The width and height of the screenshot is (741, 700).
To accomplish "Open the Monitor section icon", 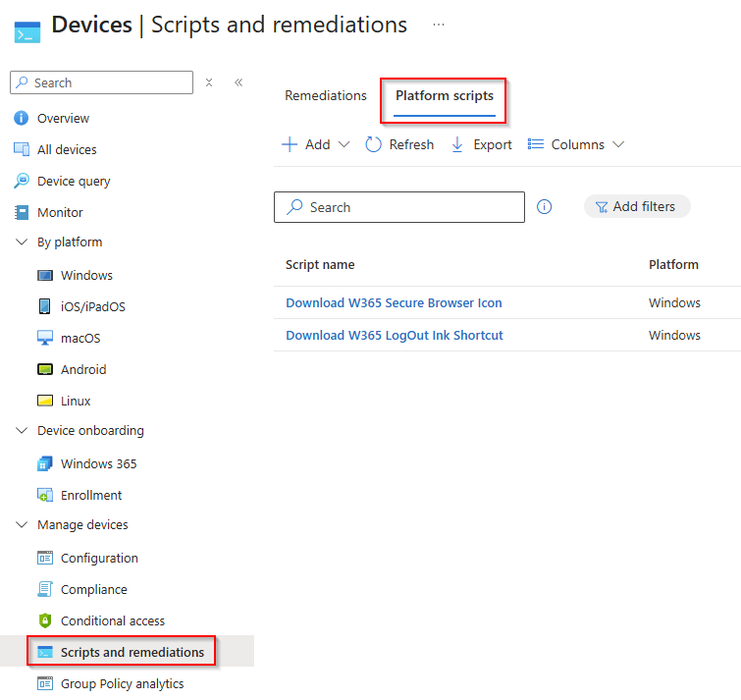I will (x=22, y=213).
